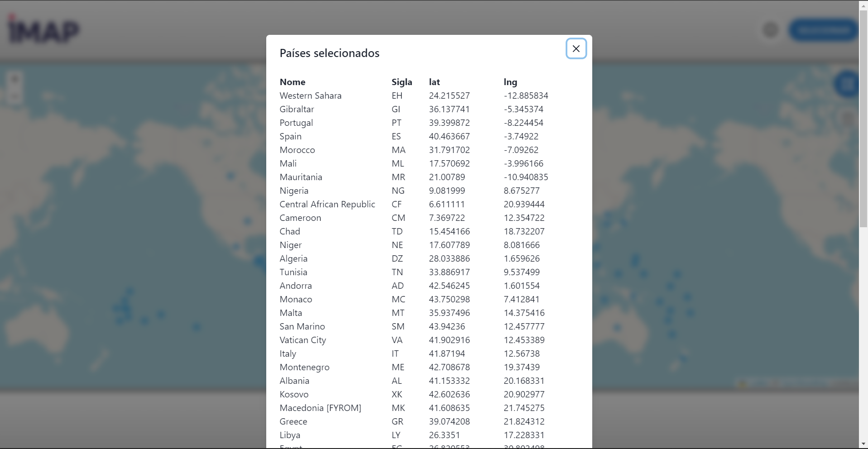
Task: Select the map zoom in control
Action: (x=14, y=79)
